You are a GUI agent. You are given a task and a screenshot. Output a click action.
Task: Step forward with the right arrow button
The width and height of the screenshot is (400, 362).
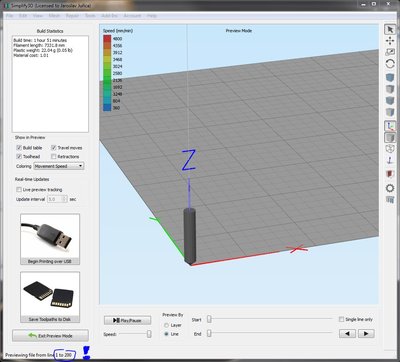[x=366, y=334]
